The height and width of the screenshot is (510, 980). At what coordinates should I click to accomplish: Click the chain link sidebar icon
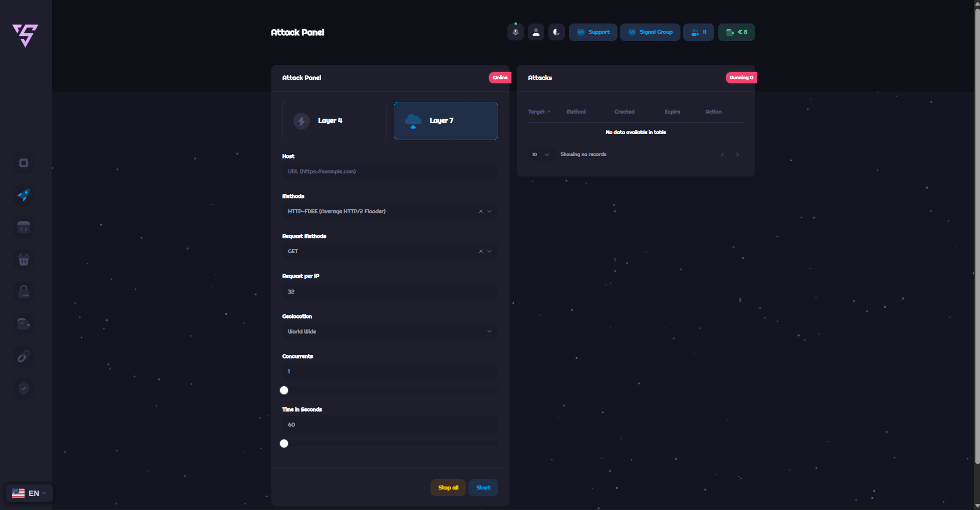(x=24, y=357)
